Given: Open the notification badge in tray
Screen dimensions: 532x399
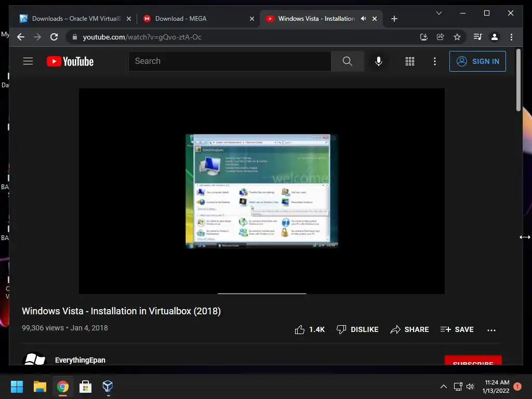Looking at the screenshot, I should [517, 387].
